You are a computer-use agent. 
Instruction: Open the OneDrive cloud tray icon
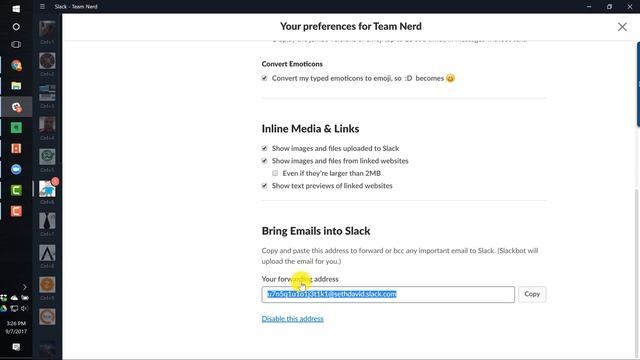click(14, 298)
